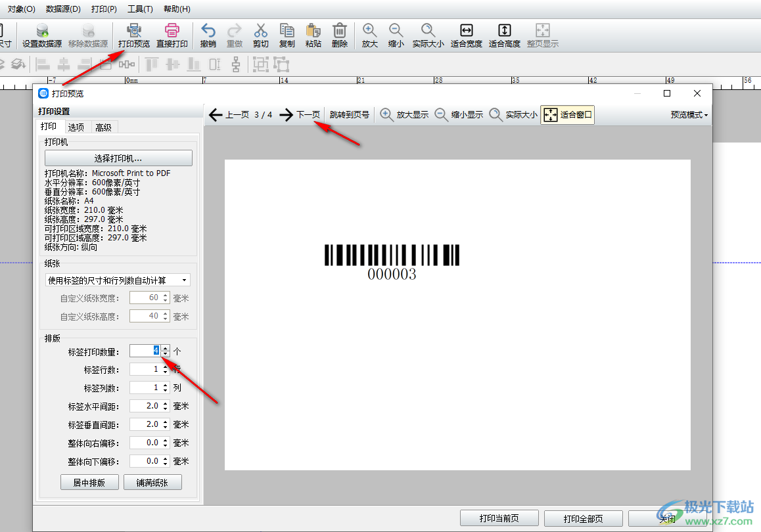The width and height of the screenshot is (761, 532).
Task: Click main toolbar 实际大小 magnifier icon
Action: [428, 35]
